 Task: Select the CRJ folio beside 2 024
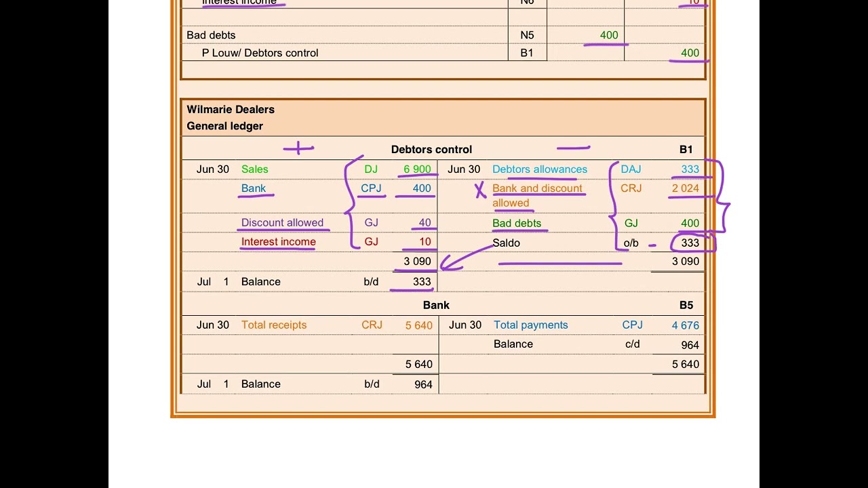click(631, 188)
